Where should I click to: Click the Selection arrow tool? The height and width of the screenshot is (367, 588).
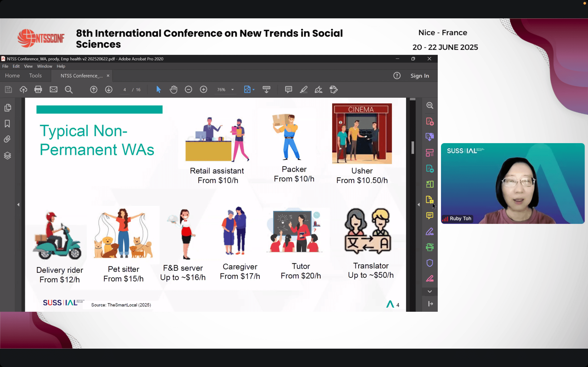coord(158,89)
